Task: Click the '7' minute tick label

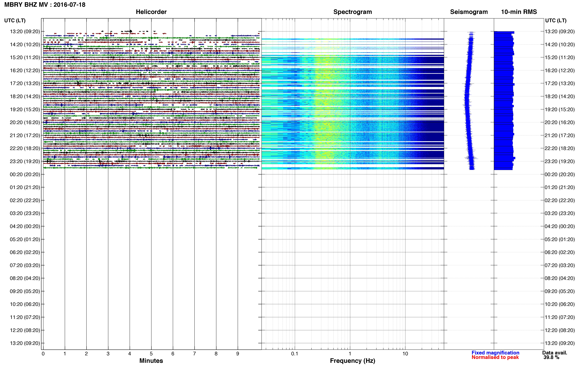Action: [x=195, y=354]
